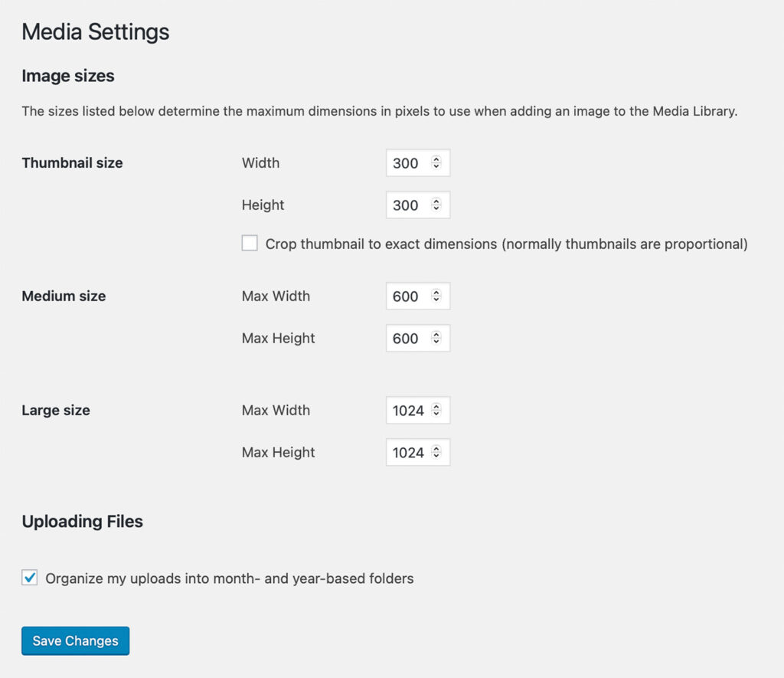
Task: Uncheck organize uploads into month-based folders
Action: (29, 578)
